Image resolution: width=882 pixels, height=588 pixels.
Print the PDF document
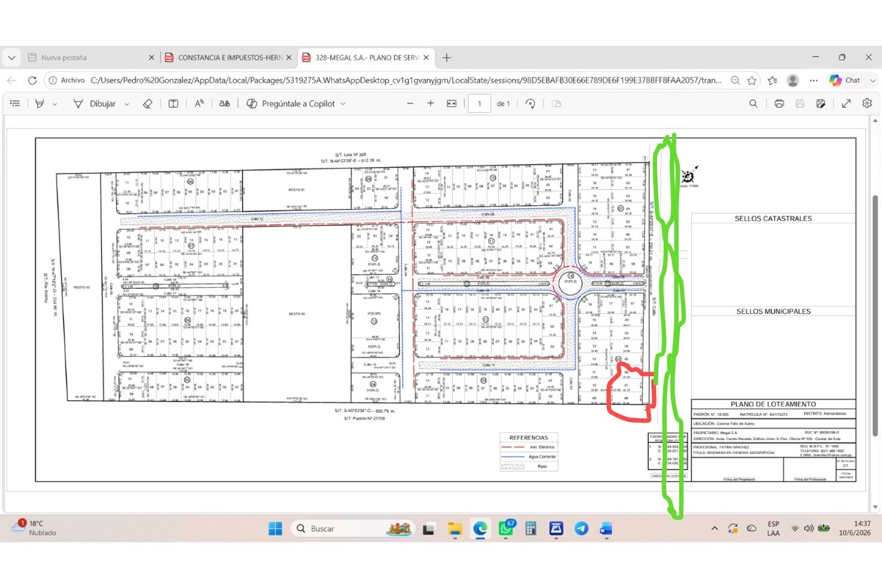(779, 104)
